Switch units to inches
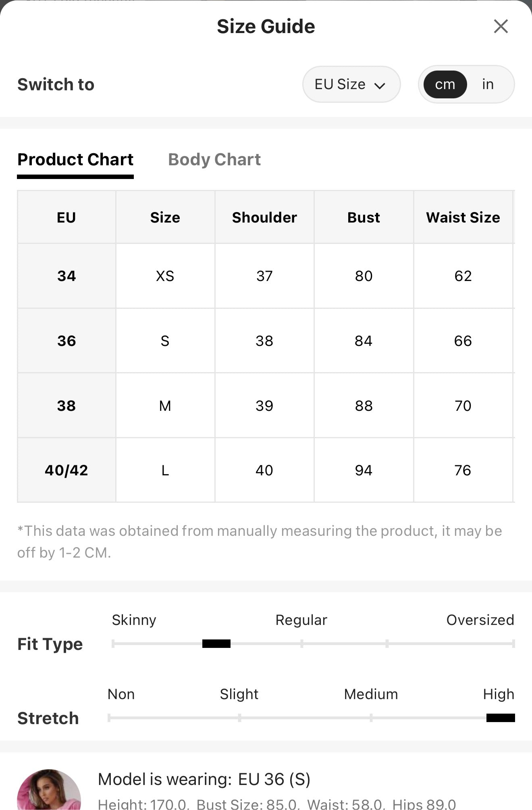Screen dimensions: 532x810 pos(488,84)
